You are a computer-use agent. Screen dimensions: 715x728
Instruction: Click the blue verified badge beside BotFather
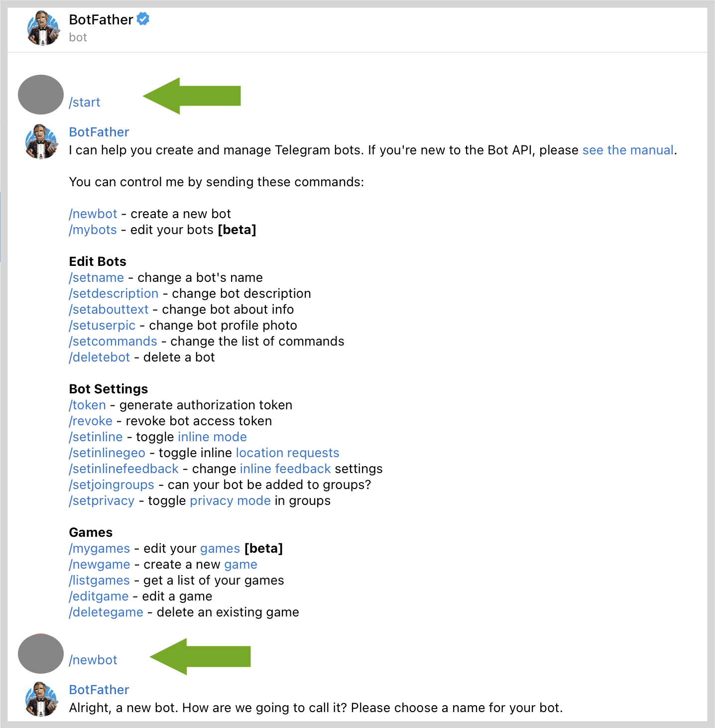point(143,19)
